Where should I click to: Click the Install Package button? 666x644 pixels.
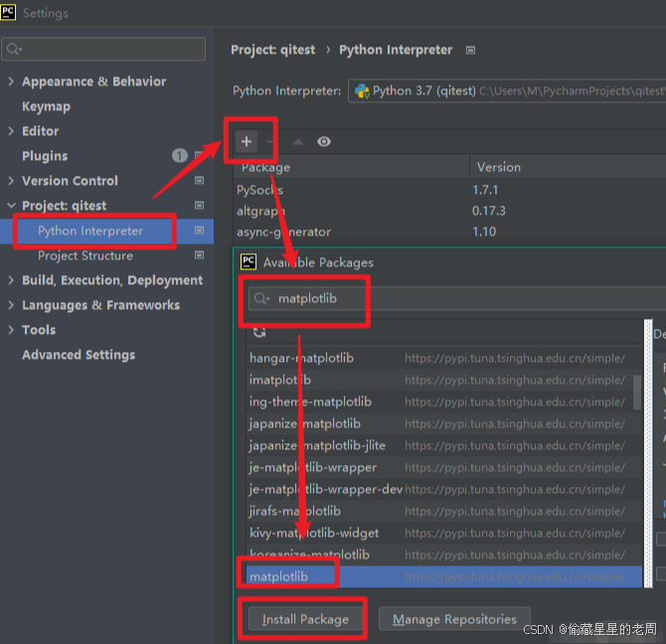point(305,619)
